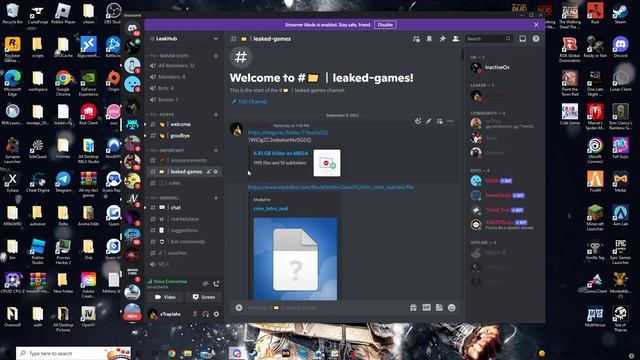The width and height of the screenshot is (640, 360).
Task: Switch to the welcome channel
Action: tap(184, 124)
